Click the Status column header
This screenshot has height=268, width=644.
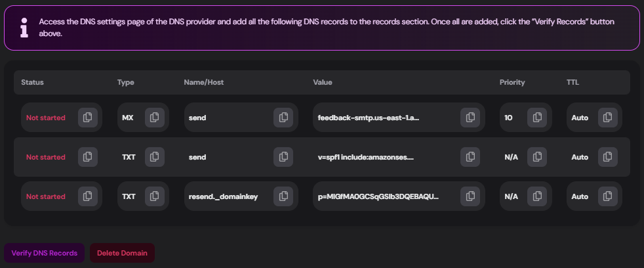point(32,82)
